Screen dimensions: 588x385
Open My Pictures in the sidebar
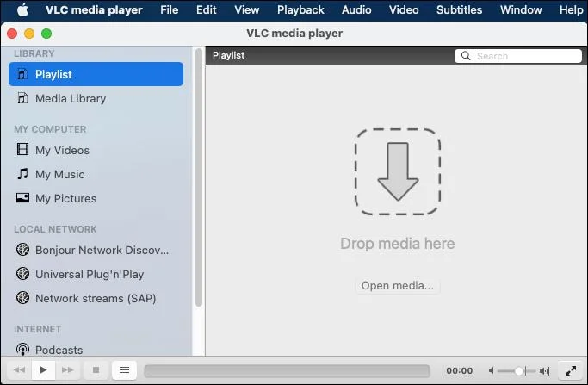point(96,198)
